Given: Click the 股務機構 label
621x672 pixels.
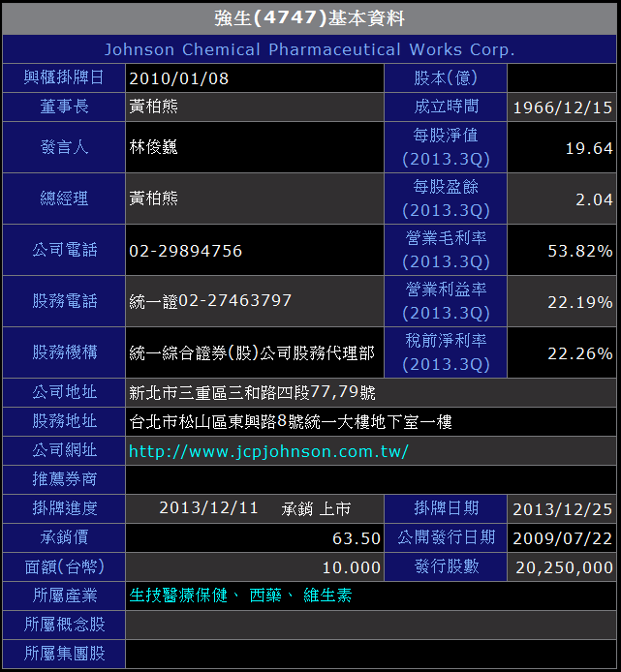Looking at the screenshot, I should coord(64,352).
